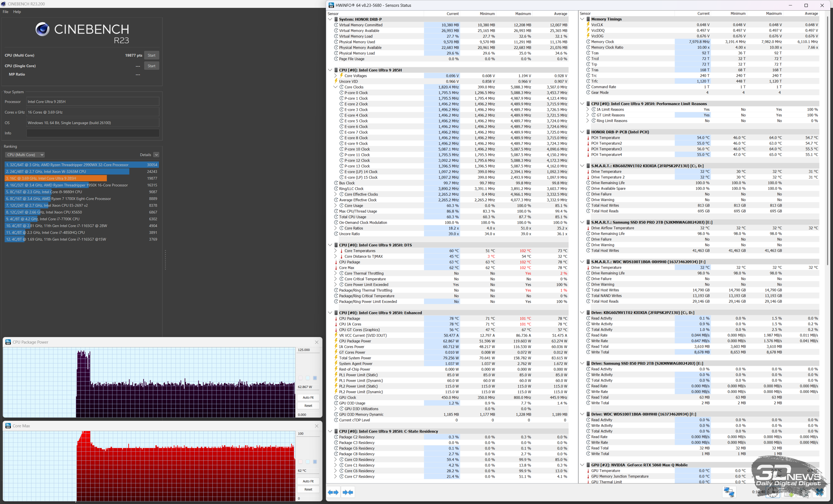Open the CPU (Multi Core) ranking dropdown
833x504 pixels.
tap(25, 155)
